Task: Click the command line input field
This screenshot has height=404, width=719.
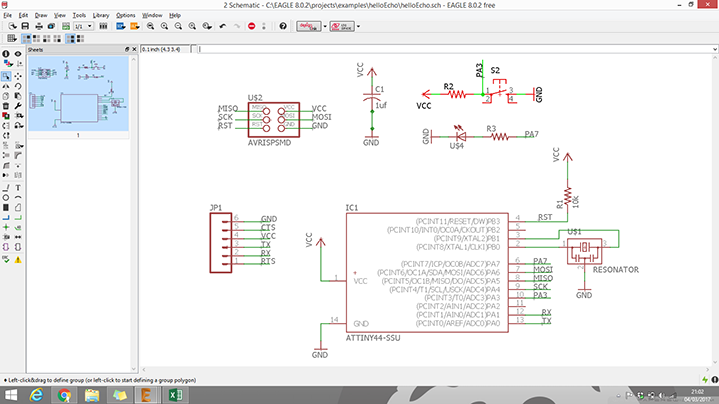Action: [454, 49]
